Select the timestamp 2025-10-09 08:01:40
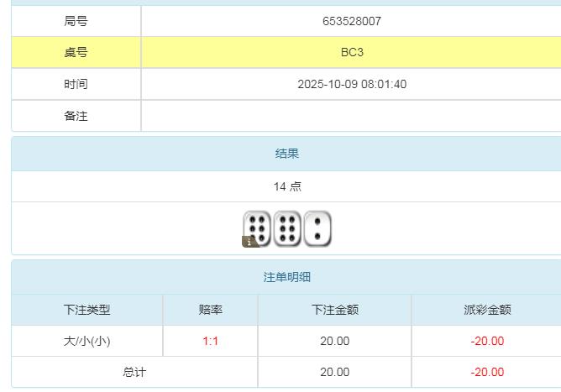The height and width of the screenshot is (392, 561). (352, 84)
